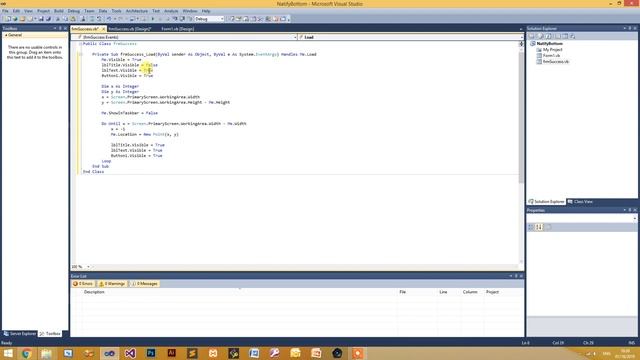The image size is (640, 360).
Task: Switch to Form1.vb [Design] tab
Action: point(178,29)
